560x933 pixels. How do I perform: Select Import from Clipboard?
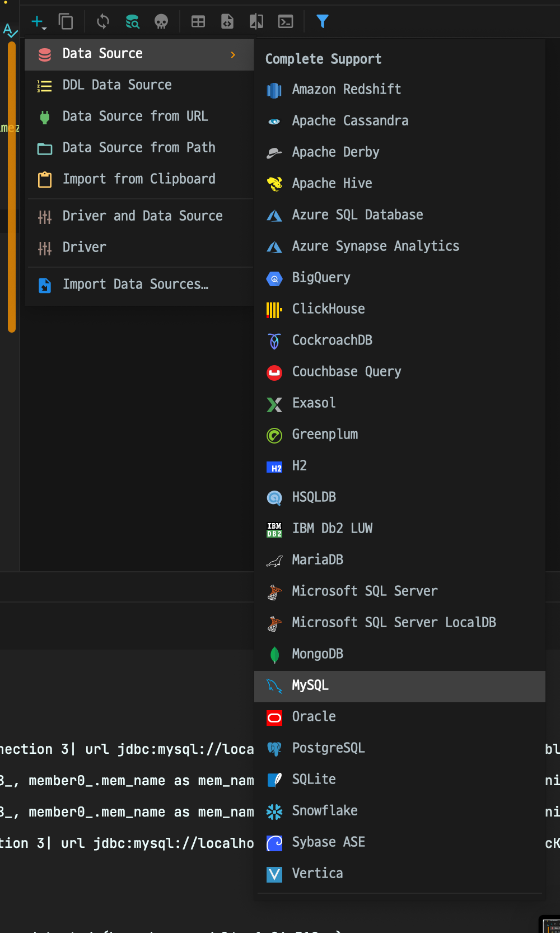[x=139, y=180]
